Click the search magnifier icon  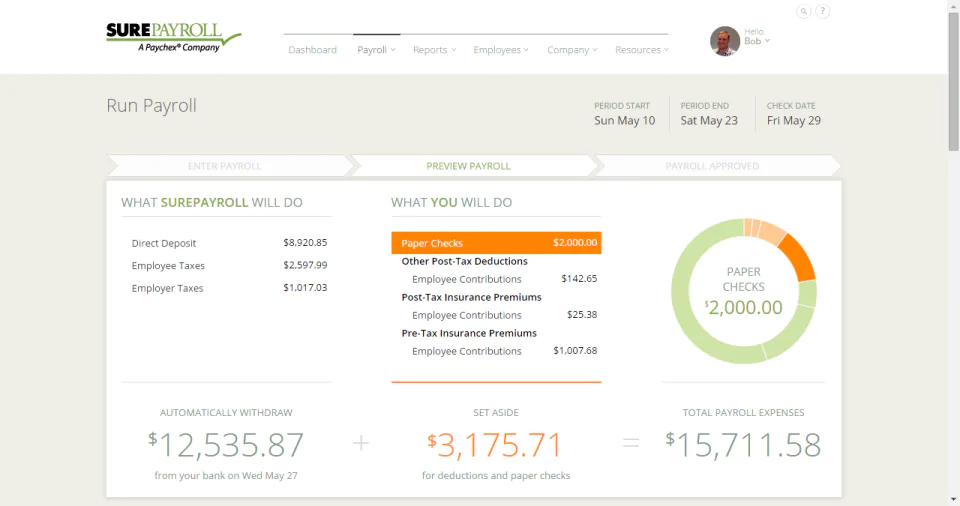[x=803, y=11]
